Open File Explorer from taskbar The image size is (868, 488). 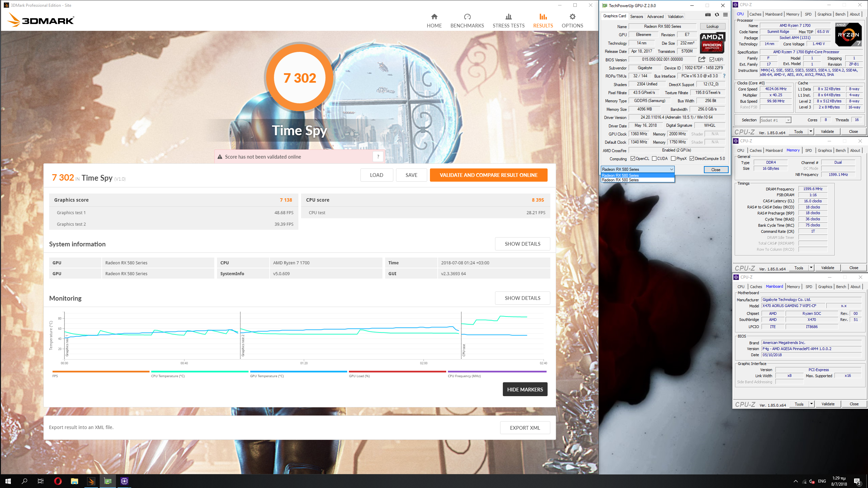[74, 481]
